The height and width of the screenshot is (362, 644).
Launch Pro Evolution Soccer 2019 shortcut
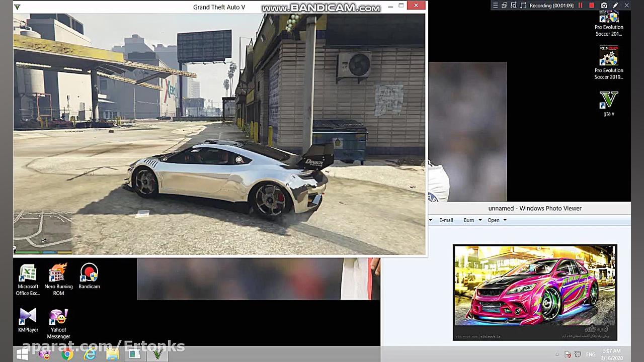coord(609,55)
